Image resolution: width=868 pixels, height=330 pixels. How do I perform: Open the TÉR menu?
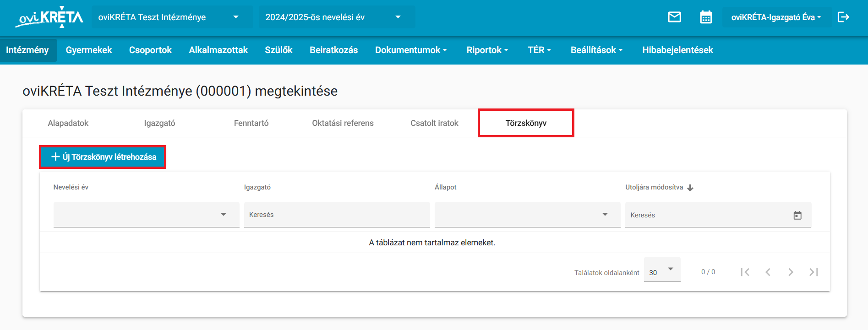click(x=539, y=50)
